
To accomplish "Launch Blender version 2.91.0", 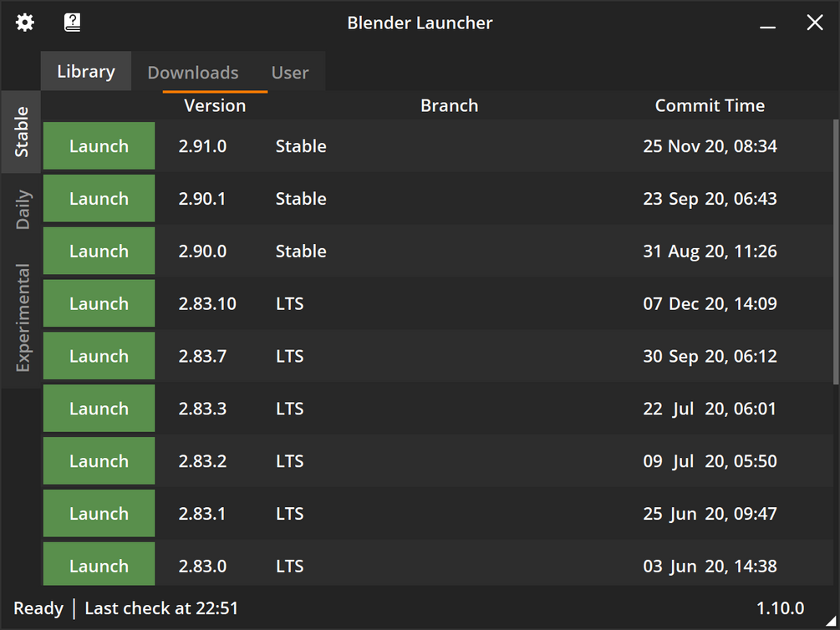I will 99,145.
